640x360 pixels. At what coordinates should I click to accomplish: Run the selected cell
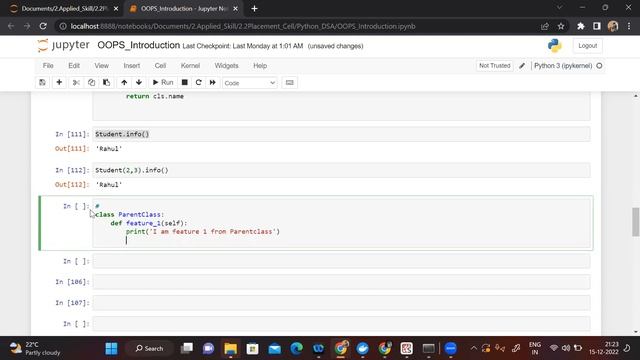(x=163, y=82)
